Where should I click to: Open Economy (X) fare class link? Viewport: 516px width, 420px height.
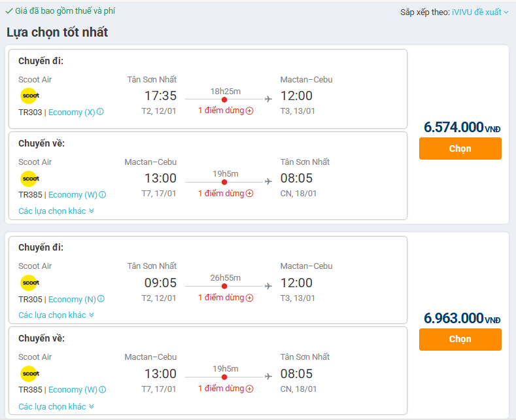pyautogui.click(x=71, y=112)
